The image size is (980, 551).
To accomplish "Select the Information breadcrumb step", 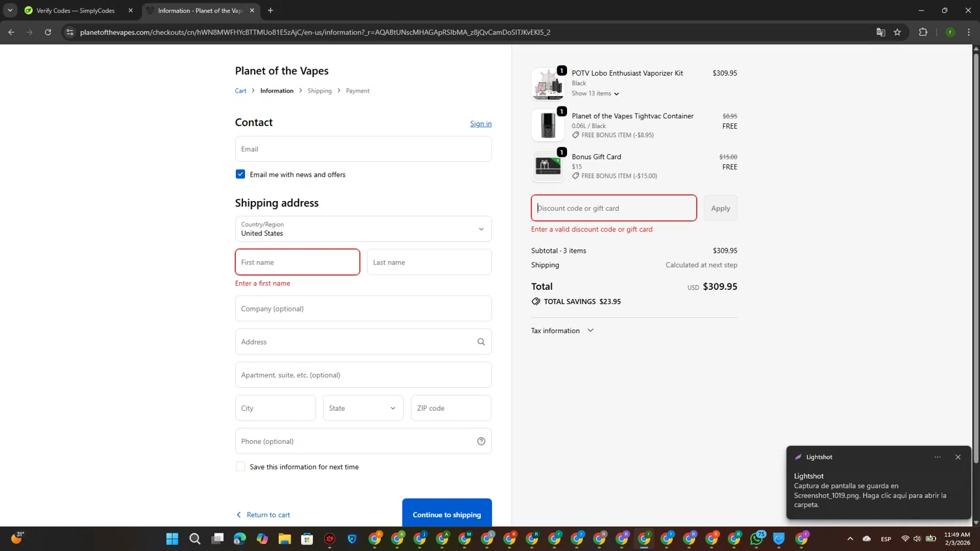I will click(276, 91).
